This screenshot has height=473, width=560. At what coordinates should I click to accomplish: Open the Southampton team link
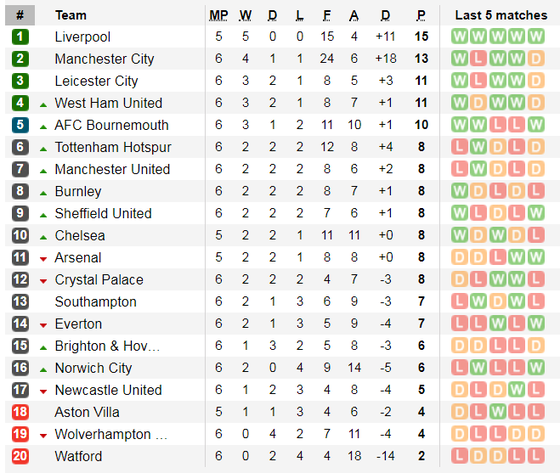95,302
